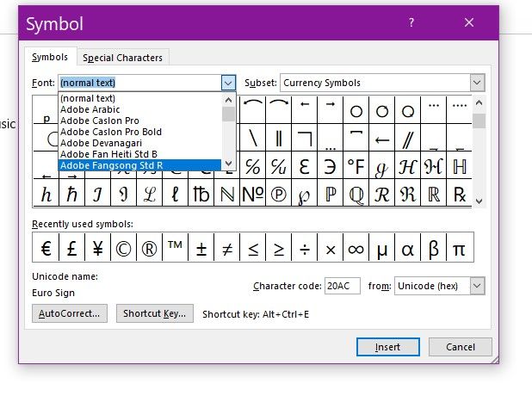532x396 pixels.
Task: Select the degree Fahrenheit symbol
Action: (356, 166)
